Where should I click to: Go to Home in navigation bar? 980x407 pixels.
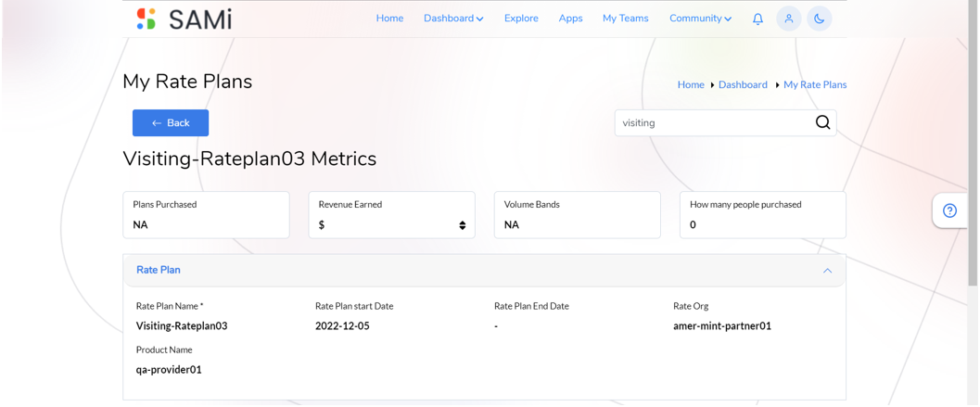pyautogui.click(x=389, y=19)
